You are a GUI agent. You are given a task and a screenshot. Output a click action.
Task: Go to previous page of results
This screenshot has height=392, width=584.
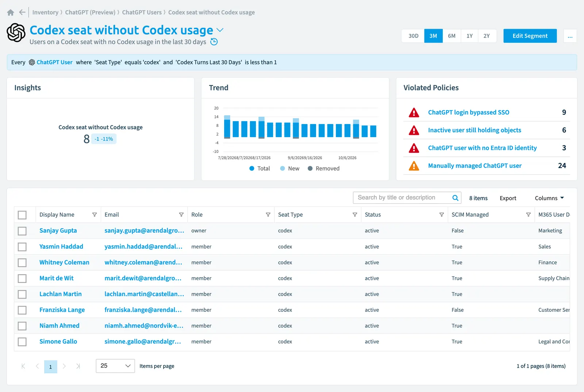pyautogui.click(x=37, y=366)
